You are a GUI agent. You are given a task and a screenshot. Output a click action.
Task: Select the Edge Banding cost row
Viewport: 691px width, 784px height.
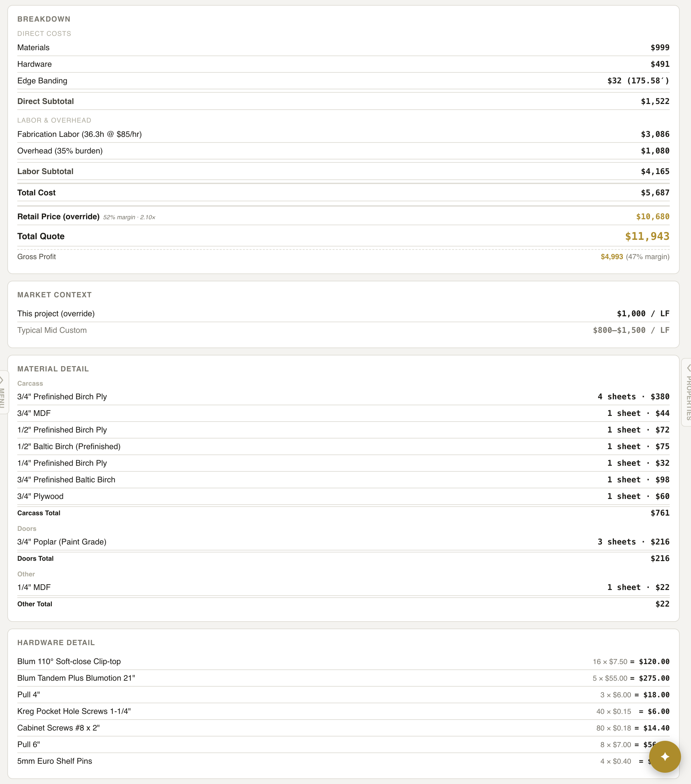pos(42,80)
